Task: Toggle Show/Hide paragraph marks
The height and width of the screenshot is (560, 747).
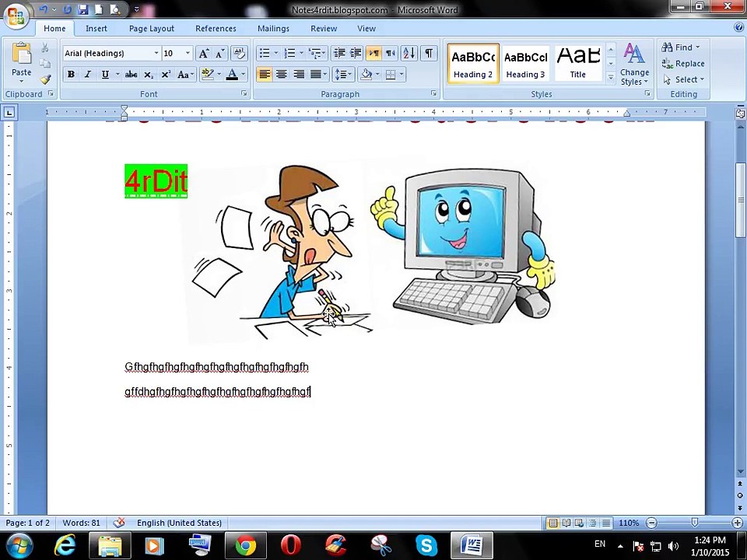Action: pyautogui.click(x=429, y=53)
